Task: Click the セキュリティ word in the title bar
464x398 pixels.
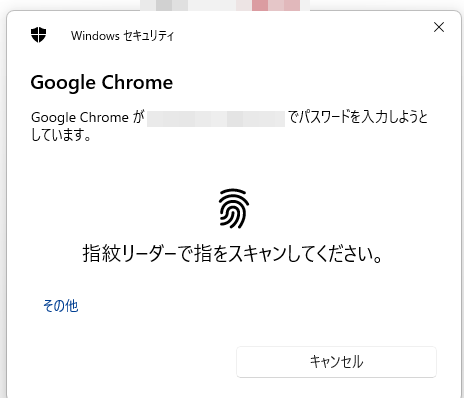Action: pos(149,36)
